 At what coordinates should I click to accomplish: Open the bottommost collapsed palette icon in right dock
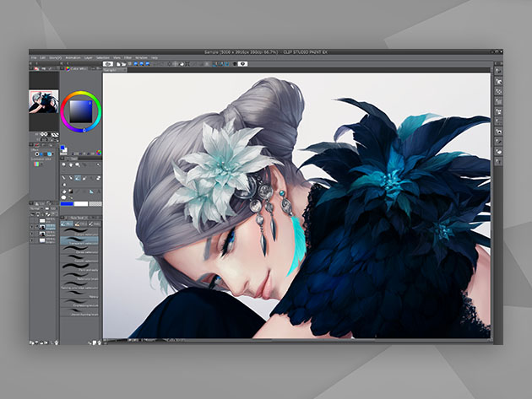pyautogui.click(x=498, y=161)
